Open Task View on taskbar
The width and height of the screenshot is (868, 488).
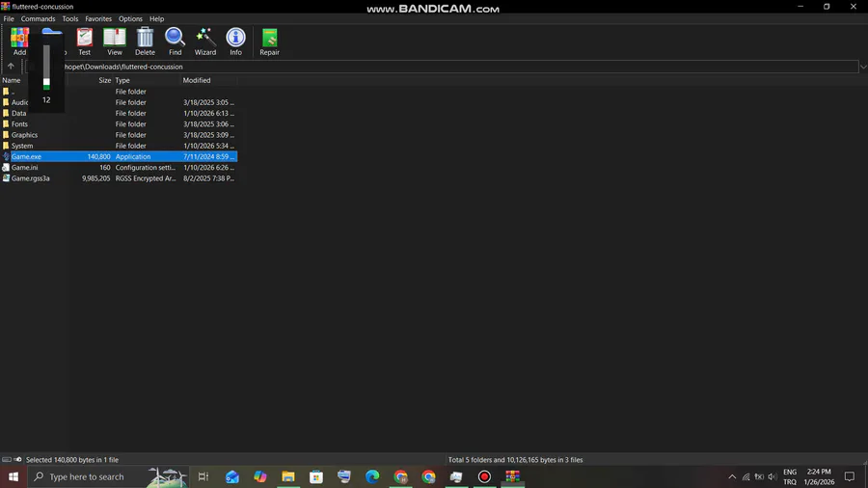point(203,476)
